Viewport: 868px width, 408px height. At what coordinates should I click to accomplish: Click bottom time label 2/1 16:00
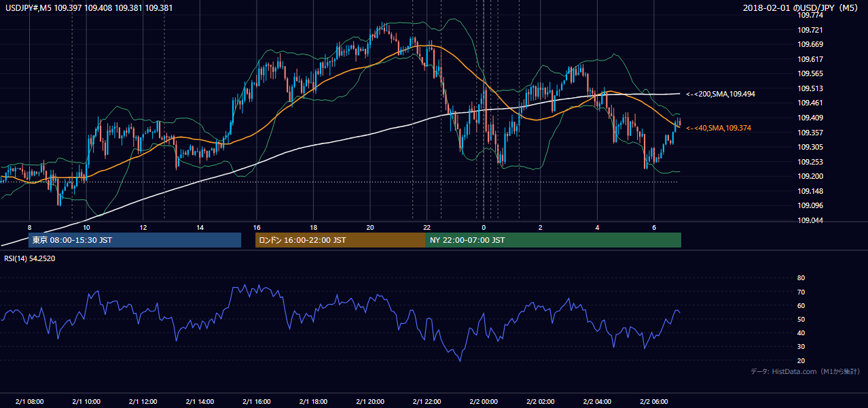point(257,402)
